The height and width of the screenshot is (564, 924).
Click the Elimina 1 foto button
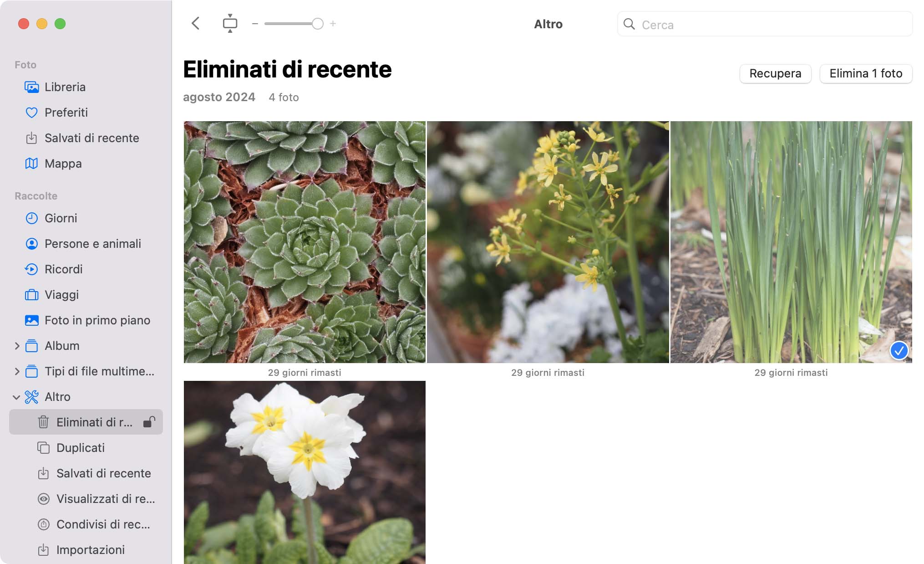(866, 73)
